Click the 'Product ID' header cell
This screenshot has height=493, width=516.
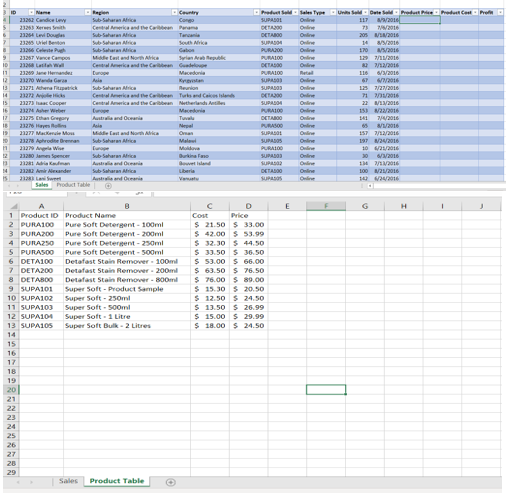coord(41,216)
